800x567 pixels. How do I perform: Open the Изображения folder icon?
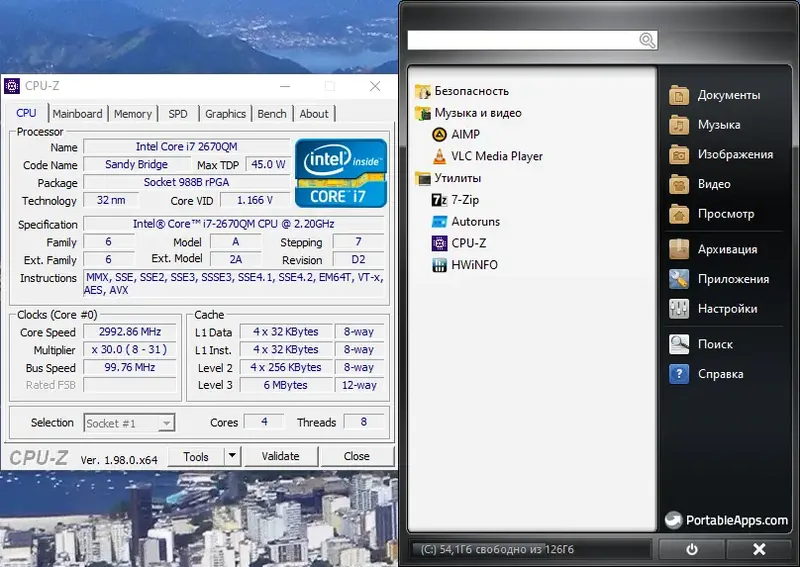click(679, 155)
